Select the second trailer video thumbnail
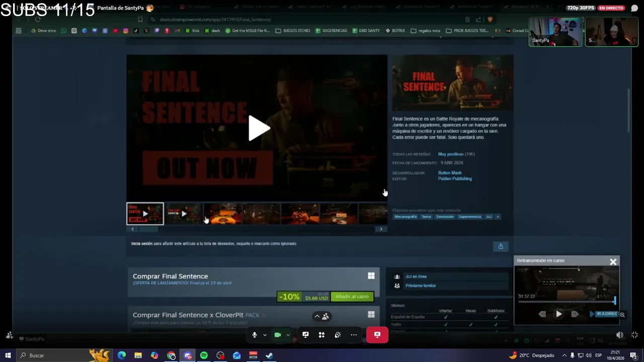The width and height of the screenshot is (644, 362). tap(184, 214)
